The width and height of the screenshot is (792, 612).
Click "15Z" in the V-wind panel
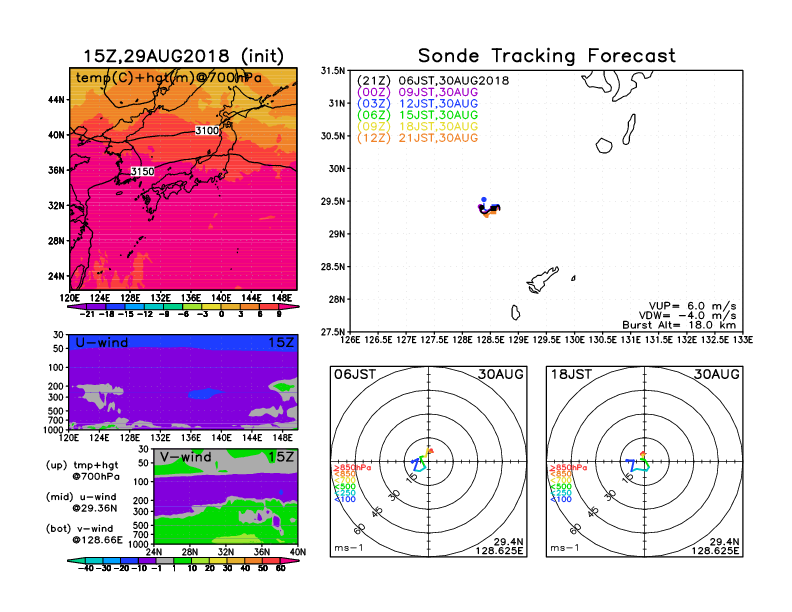pos(280,457)
